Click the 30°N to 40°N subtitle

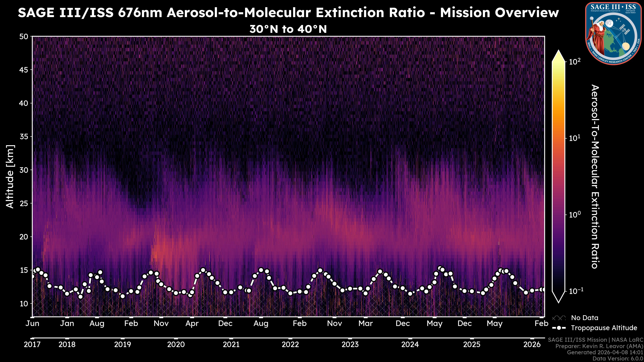point(288,29)
